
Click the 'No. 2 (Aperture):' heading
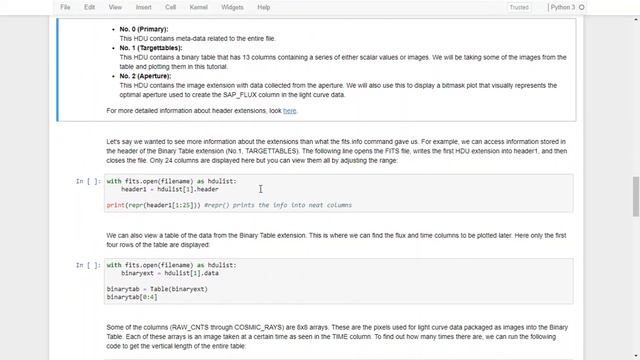coord(145,76)
